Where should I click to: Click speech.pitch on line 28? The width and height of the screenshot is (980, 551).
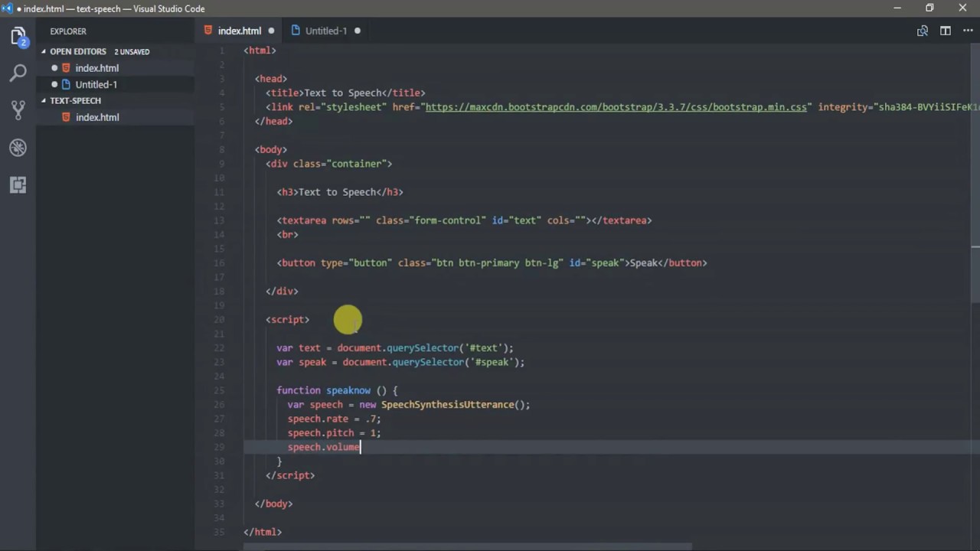tap(321, 433)
